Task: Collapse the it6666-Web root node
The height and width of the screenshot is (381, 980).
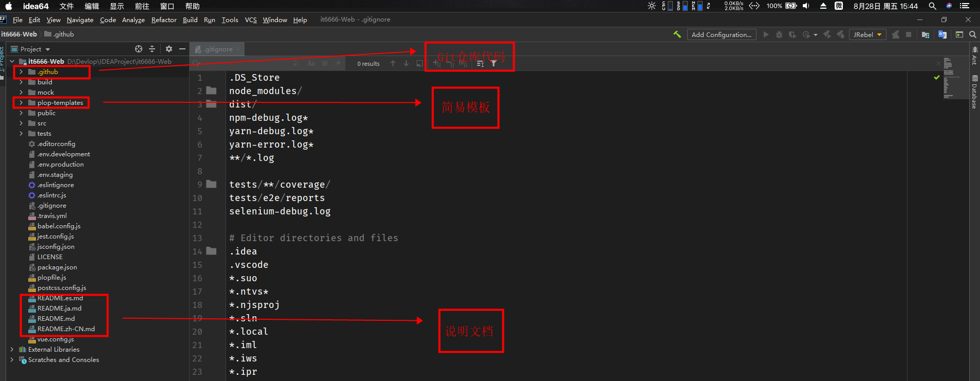Action: [12, 62]
